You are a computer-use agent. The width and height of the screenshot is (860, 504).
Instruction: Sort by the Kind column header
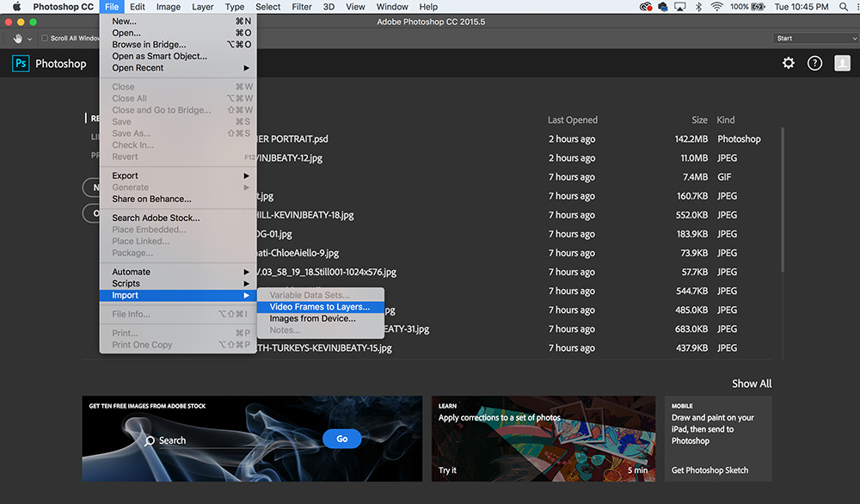[726, 120]
